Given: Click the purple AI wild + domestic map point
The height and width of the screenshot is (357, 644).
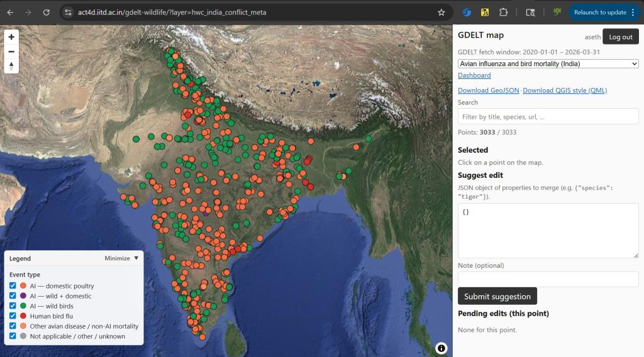Looking at the screenshot, I should (x=206, y=214).
